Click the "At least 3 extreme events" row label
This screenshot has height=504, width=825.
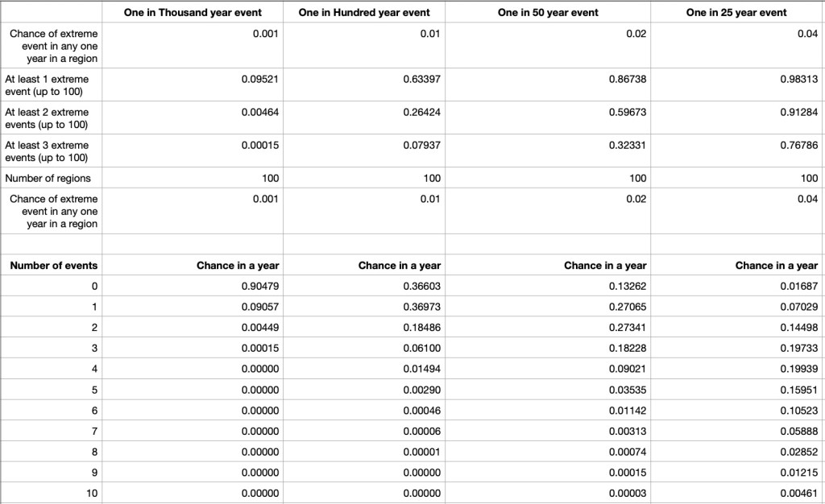coord(47,151)
